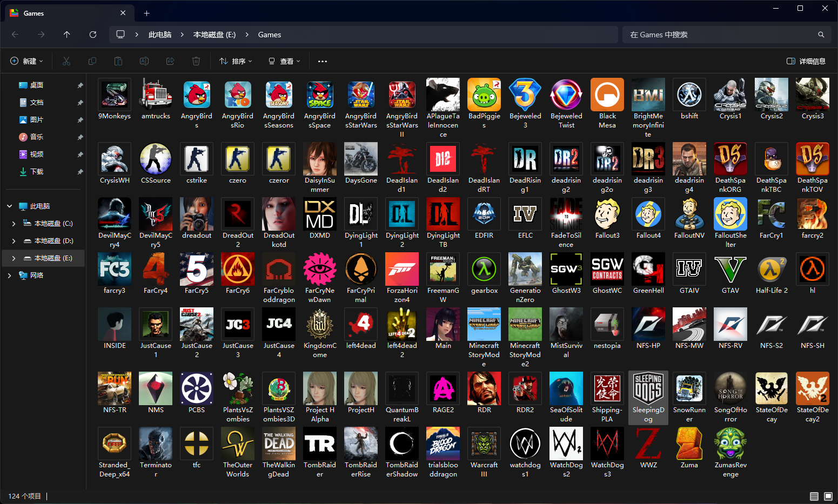Viewport: 838px width, 504px height.
Task: Select the Zuma game icon
Action: point(689,444)
